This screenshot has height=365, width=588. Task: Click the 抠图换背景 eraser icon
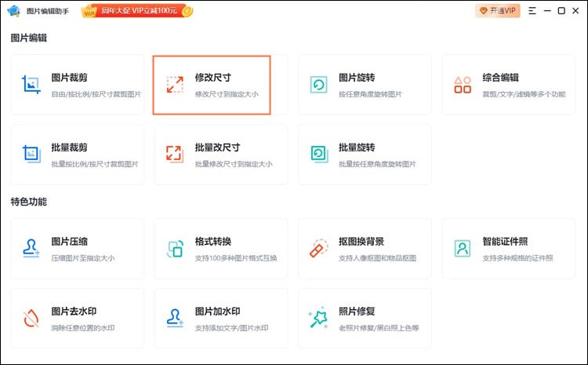(319, 248)
